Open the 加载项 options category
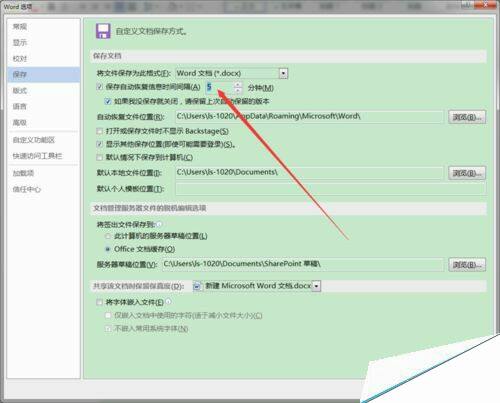500x403 pixels. point(43,173)
